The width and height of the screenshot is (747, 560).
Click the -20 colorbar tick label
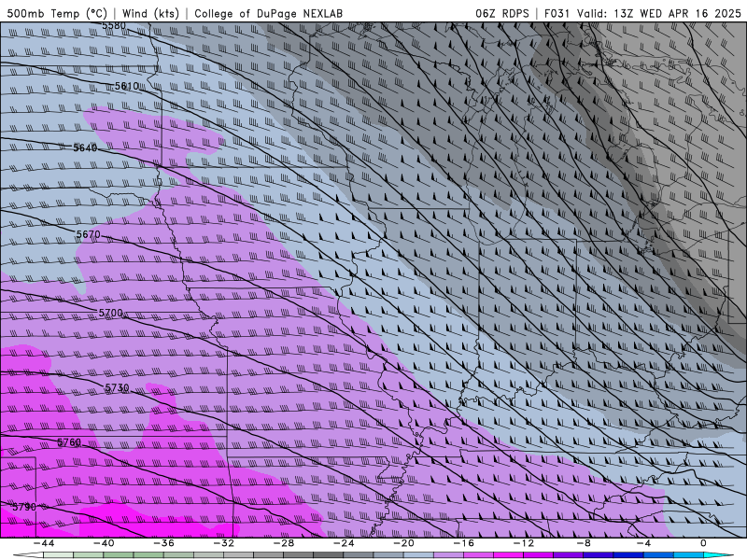[403, 543]
